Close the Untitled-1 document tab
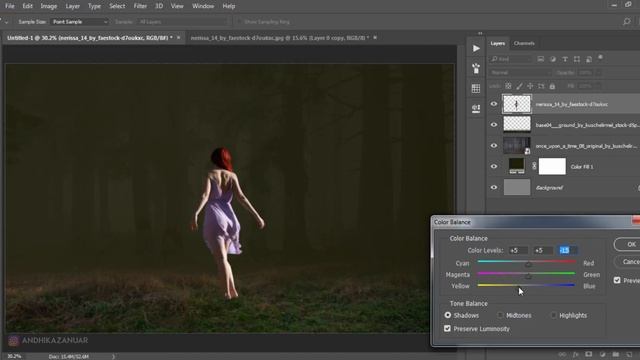640x360 pixels. pyautogui.click(x=178, y=38)
